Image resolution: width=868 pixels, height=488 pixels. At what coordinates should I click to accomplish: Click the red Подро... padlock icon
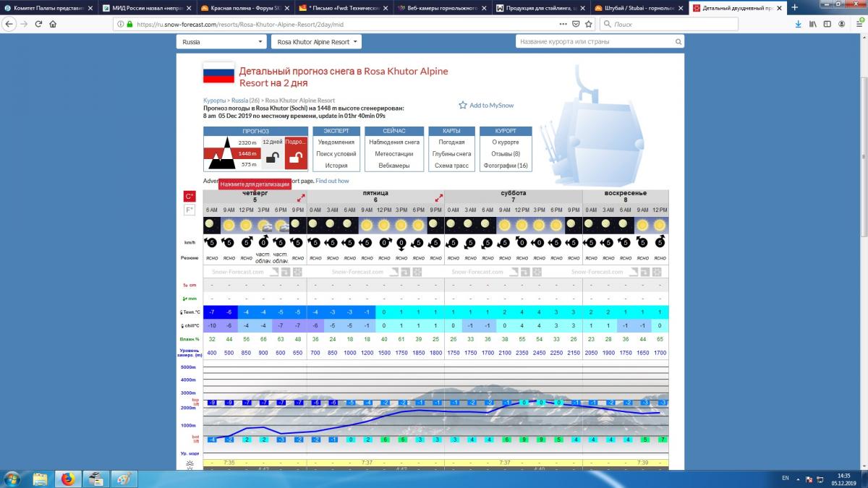(296, 157)
